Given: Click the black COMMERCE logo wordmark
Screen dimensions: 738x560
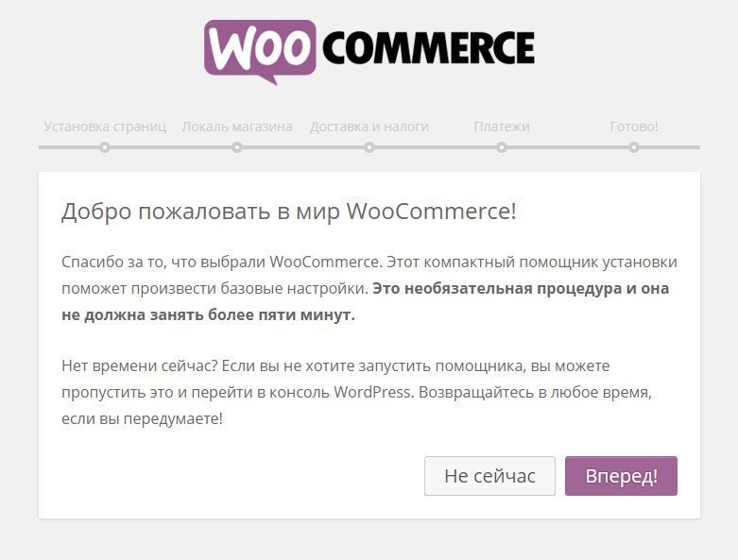Looking at the screenshot, I should [429, 47].
